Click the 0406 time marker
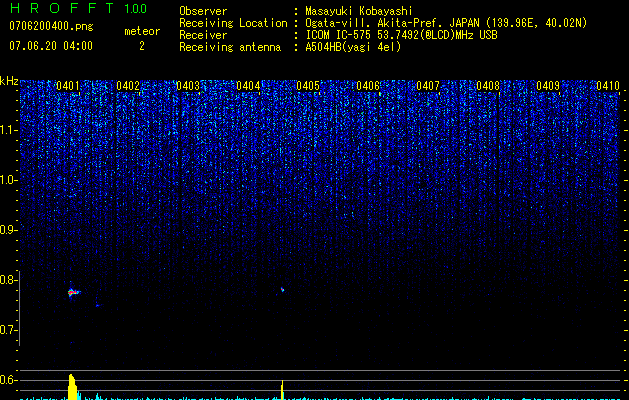The width and height of the screenshot is (629, 400). (x=368, y=86)
